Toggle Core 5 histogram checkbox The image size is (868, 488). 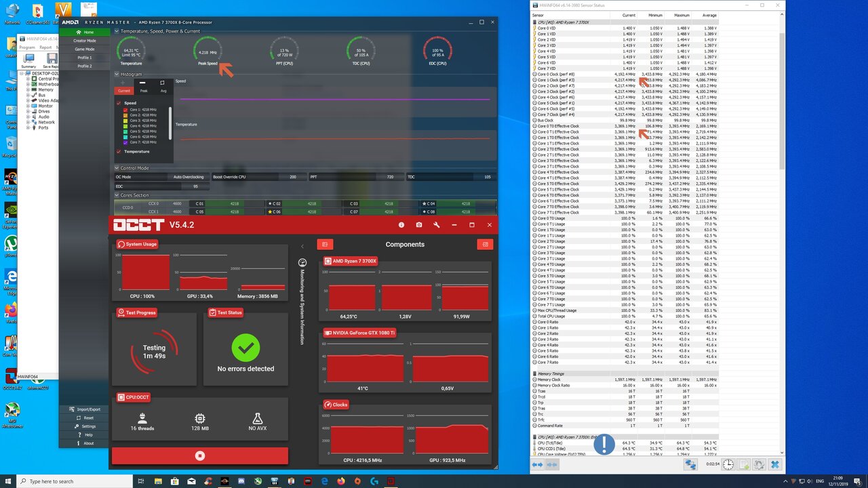pyautogui.click(x=125, y=131)
